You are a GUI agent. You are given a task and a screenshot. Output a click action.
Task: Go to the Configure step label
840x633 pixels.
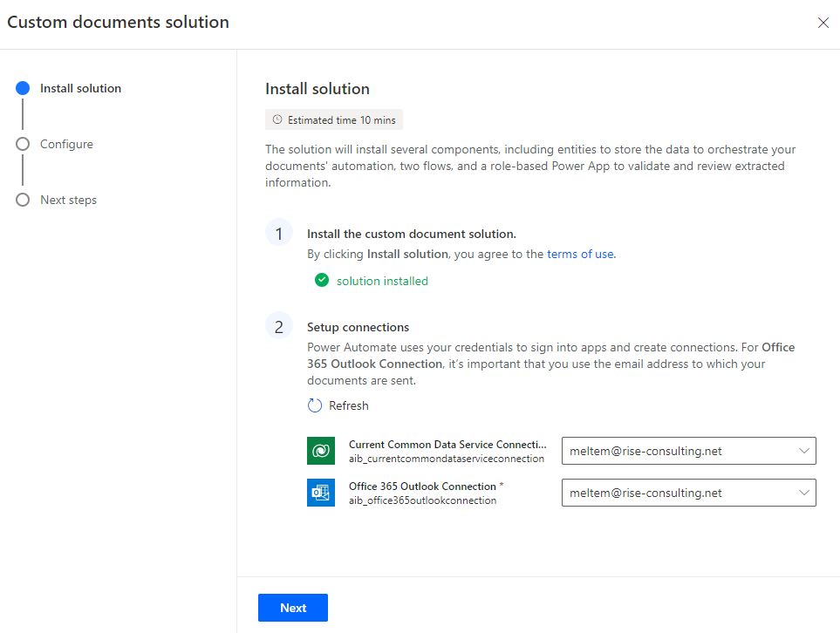[66, 144]
